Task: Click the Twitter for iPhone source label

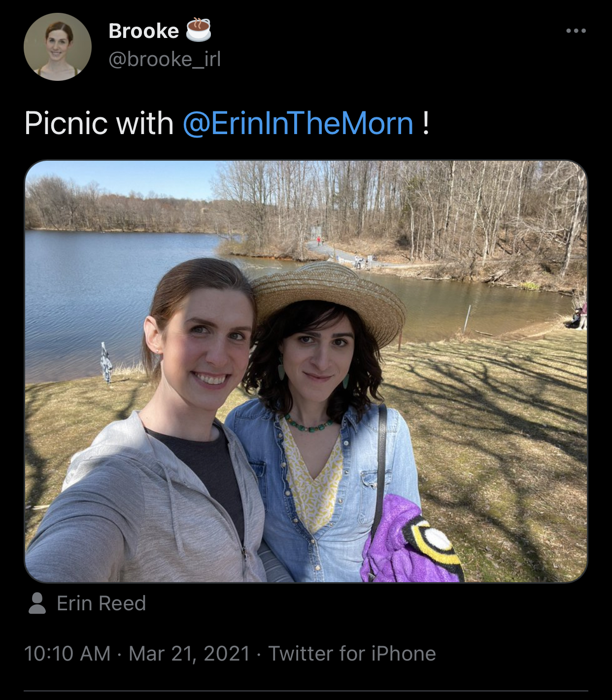Action: pos(352,654)
